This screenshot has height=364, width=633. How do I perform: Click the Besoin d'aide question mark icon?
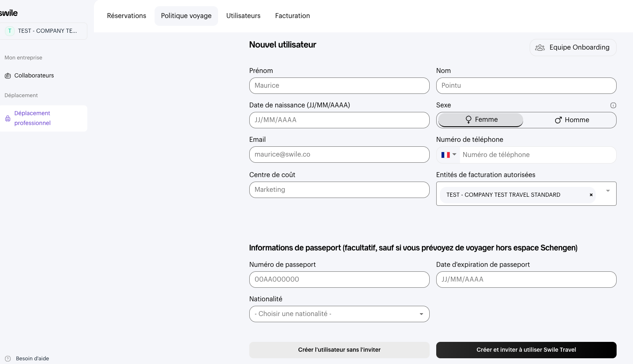coord(8,359)
